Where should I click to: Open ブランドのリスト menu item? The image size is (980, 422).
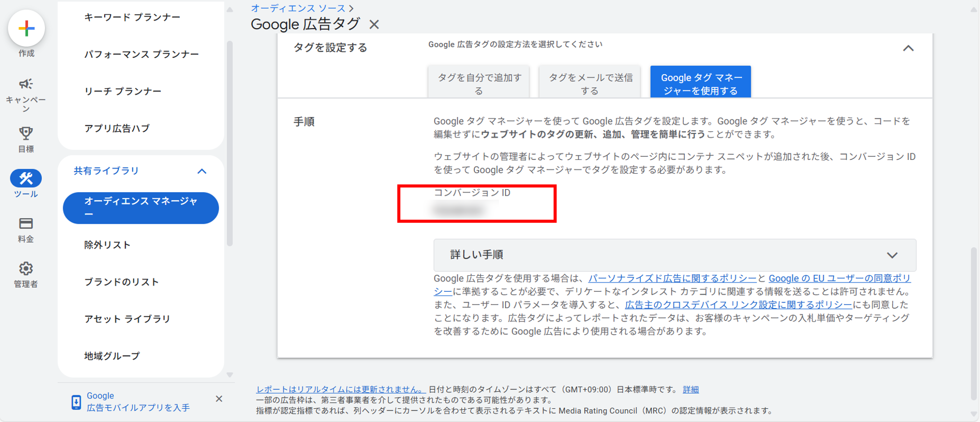coord(122,282)
